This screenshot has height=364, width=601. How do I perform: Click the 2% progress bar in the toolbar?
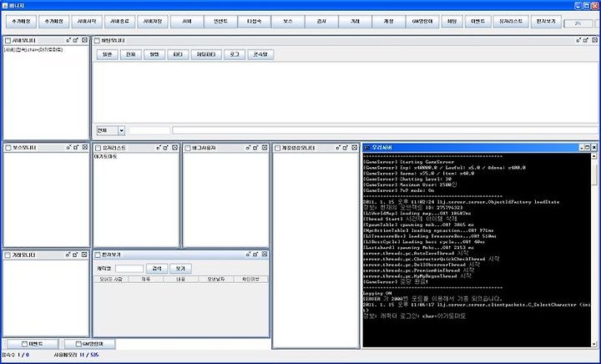(578, 23)
